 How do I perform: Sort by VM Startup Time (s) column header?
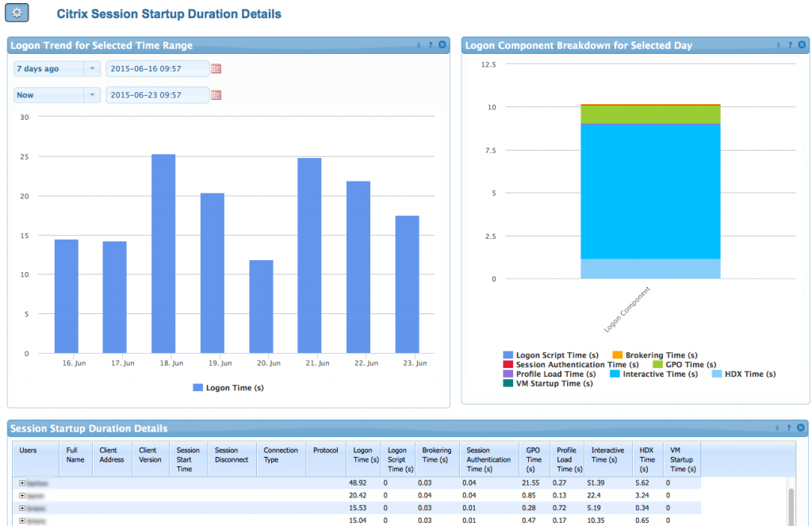[682, 459]
